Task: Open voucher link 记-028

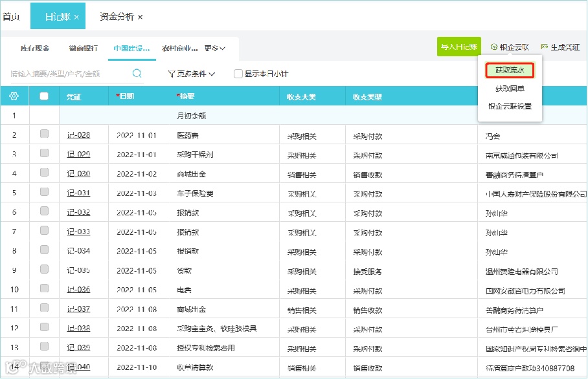Action: point(78,135)
